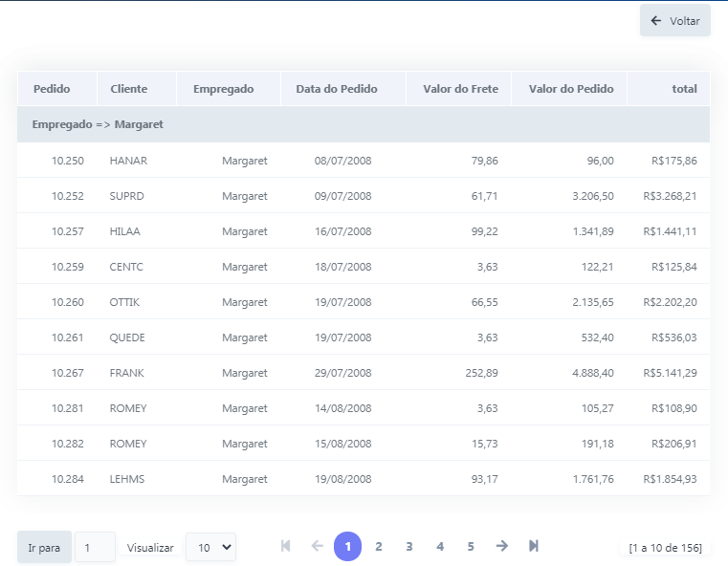Click client HANAR cell
This screenshot has width=728, height=566.
pyautogui.click(x=128, y=161)
